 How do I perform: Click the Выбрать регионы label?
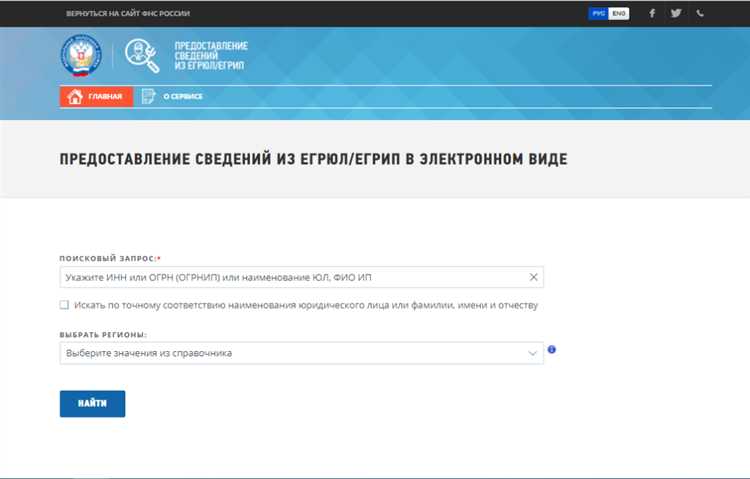pos(103,334)
